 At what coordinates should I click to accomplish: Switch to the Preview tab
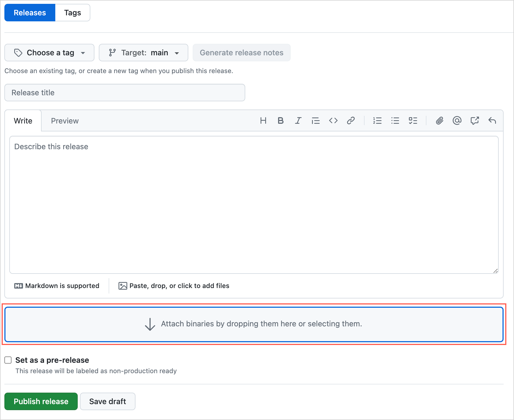click(65, 120)
